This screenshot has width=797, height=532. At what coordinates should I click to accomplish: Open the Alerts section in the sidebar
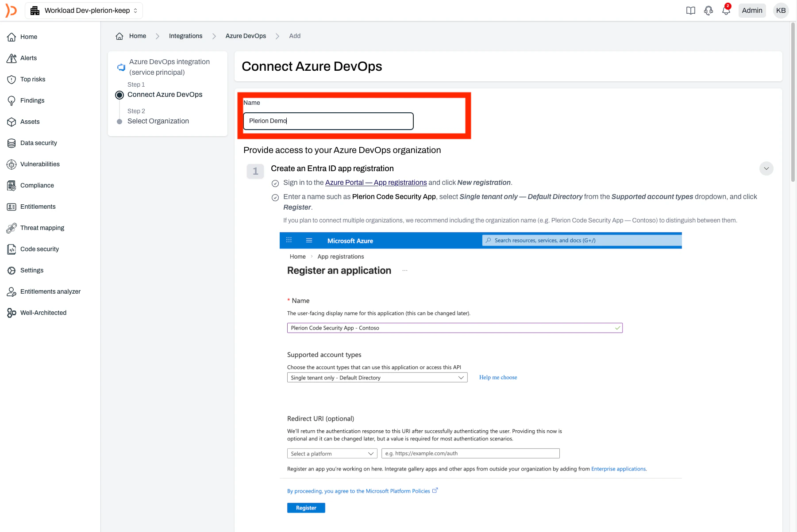click(28, 58)
